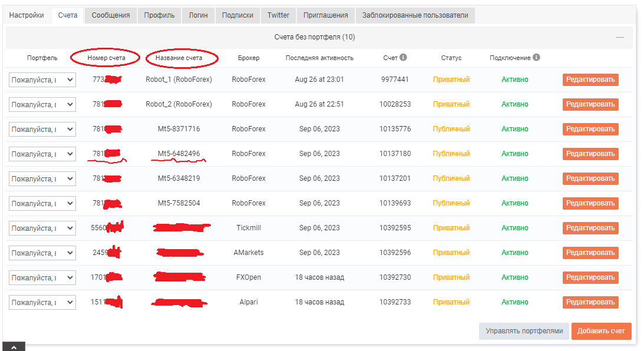Click the Брокер column header
Image resolution: width=644 pixels, height=351 pixels.
pyautogui.click(x=249, y=58)
